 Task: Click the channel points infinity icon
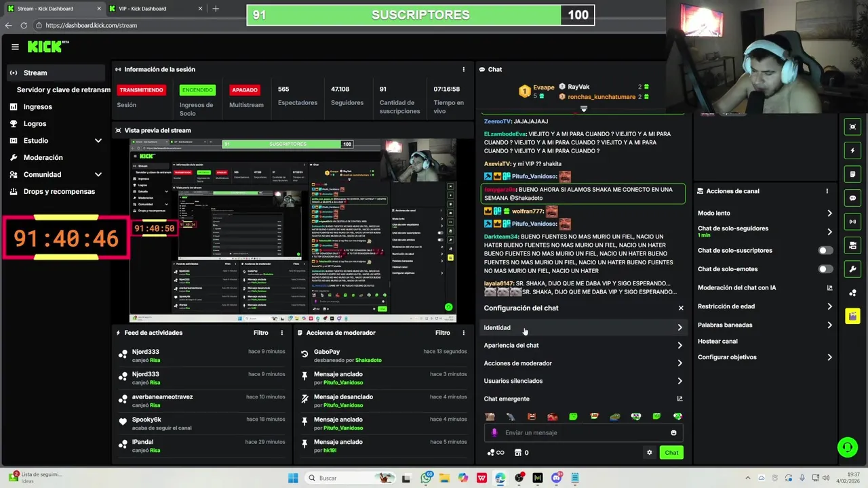(496, 453)
